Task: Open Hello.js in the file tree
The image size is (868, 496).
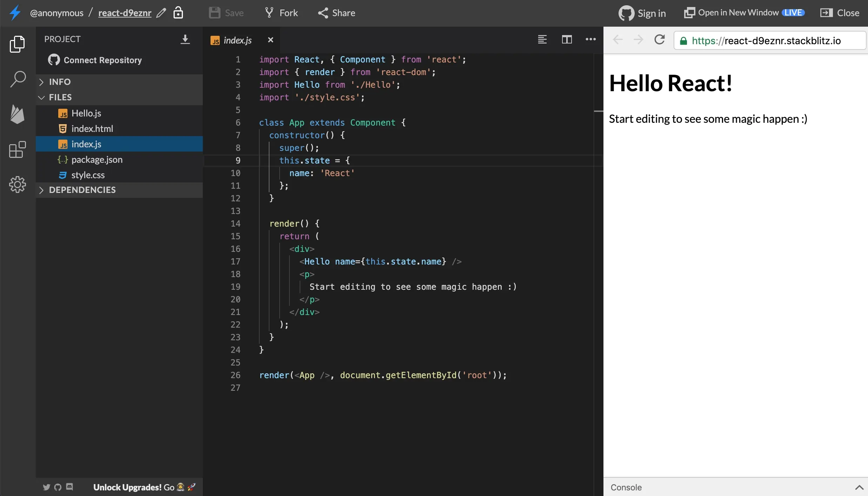Action: (x=119, y=113)
